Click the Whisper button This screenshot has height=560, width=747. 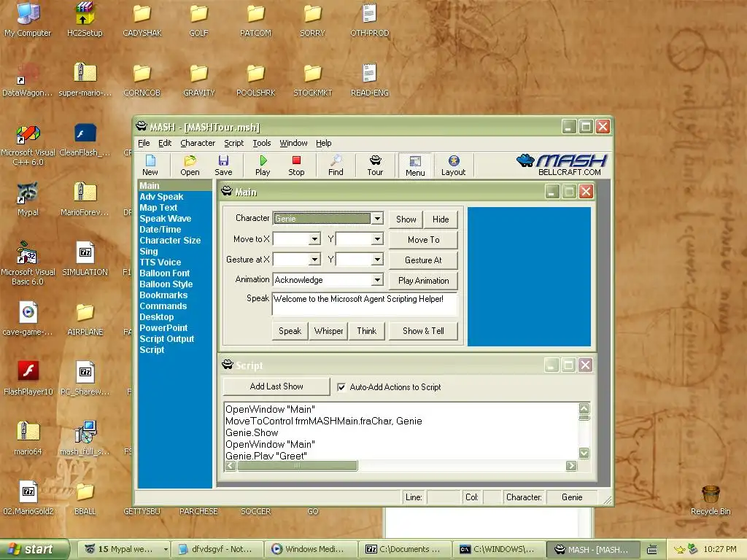pos(328,331)
